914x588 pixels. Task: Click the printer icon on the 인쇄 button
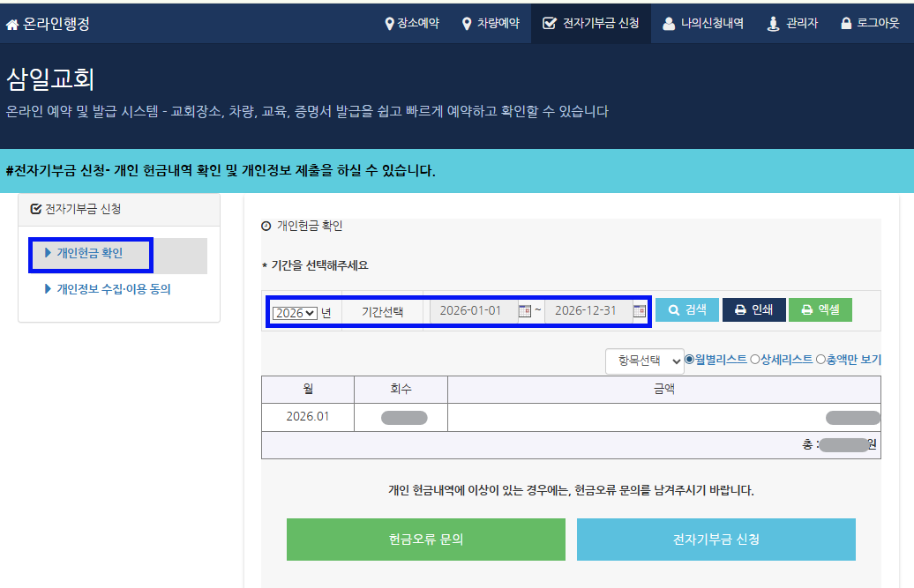[x=738, y=309]
